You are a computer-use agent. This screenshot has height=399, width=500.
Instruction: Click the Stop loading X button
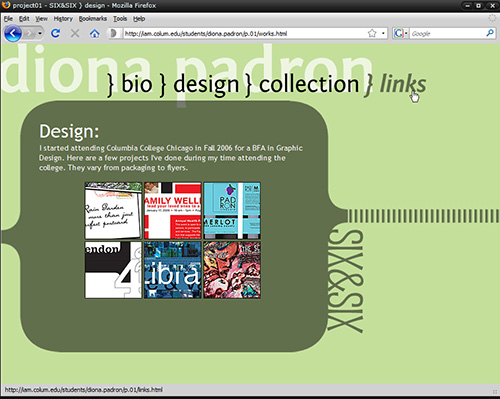[75, 33]
